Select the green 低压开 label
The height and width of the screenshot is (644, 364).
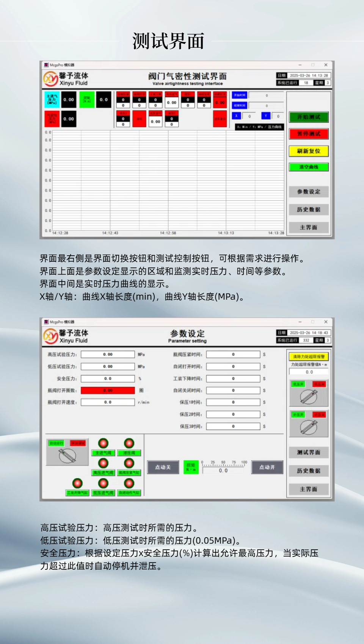298,384
